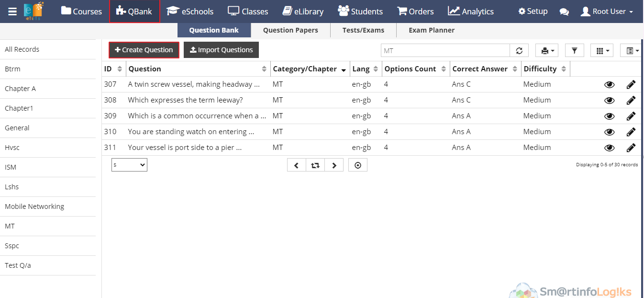644x298 pixels.
Task: Open the QBank menu
Action: pos(134,11)
